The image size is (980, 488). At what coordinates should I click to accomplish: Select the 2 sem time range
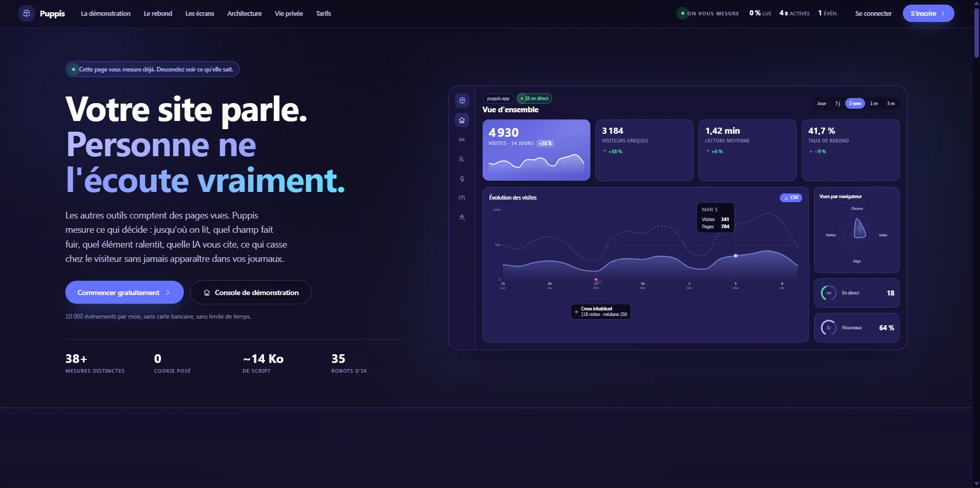[x=855, y=104]
